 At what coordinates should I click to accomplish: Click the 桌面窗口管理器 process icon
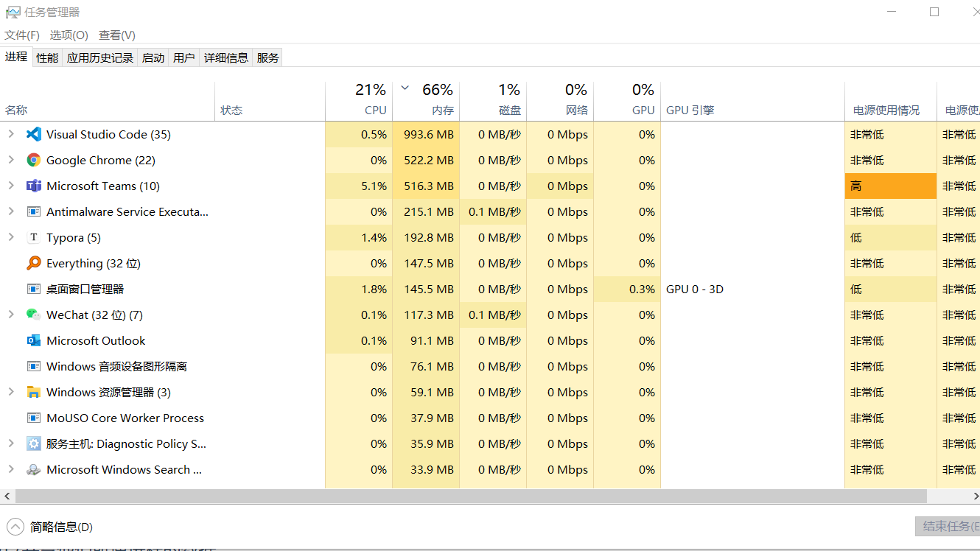pos(33,289)
